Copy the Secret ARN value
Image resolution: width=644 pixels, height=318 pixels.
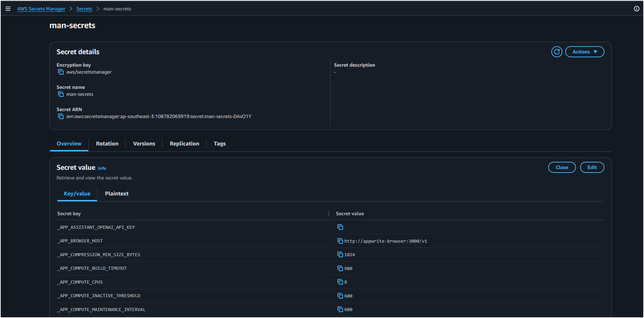point(61,116)
